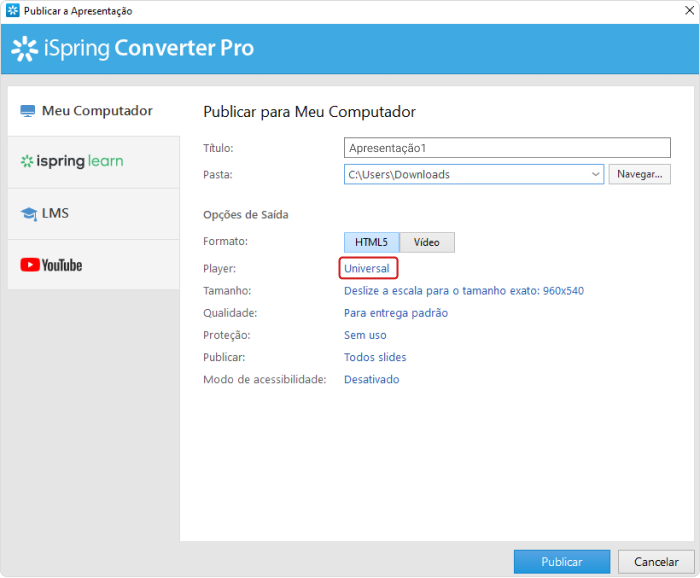Click the Proteção: label
The image size is (700, 578).
(x=227, y=335)
